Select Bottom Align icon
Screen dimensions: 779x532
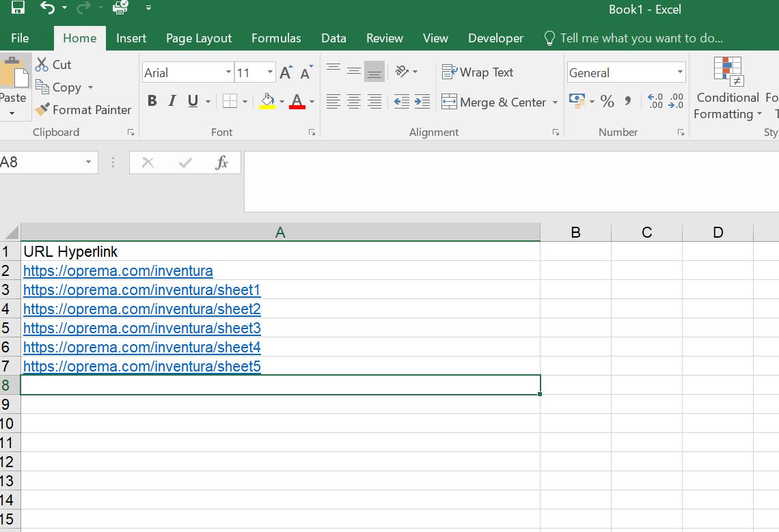point(374,72)
